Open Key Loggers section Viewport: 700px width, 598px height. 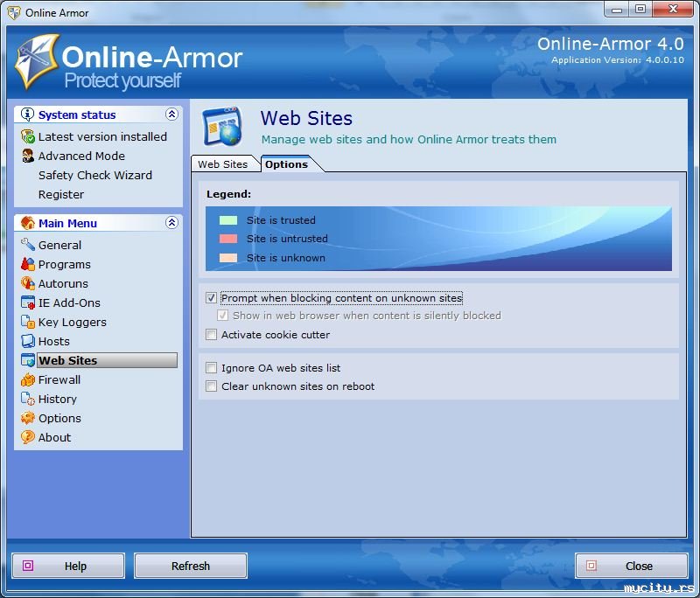point(73,322)
